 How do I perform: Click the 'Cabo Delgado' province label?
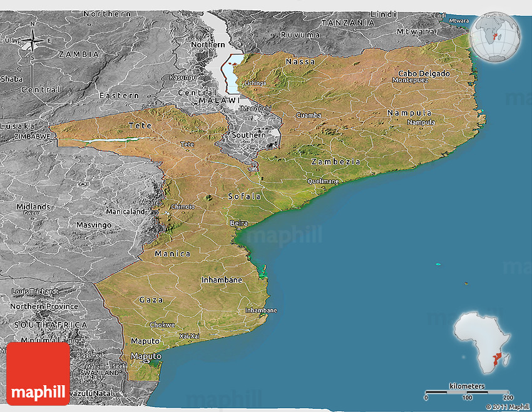tap(424, 73)
